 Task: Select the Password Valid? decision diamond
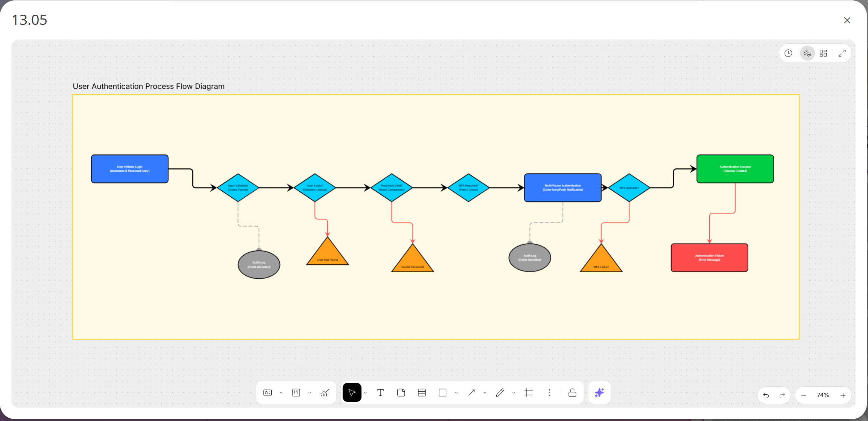392,188
